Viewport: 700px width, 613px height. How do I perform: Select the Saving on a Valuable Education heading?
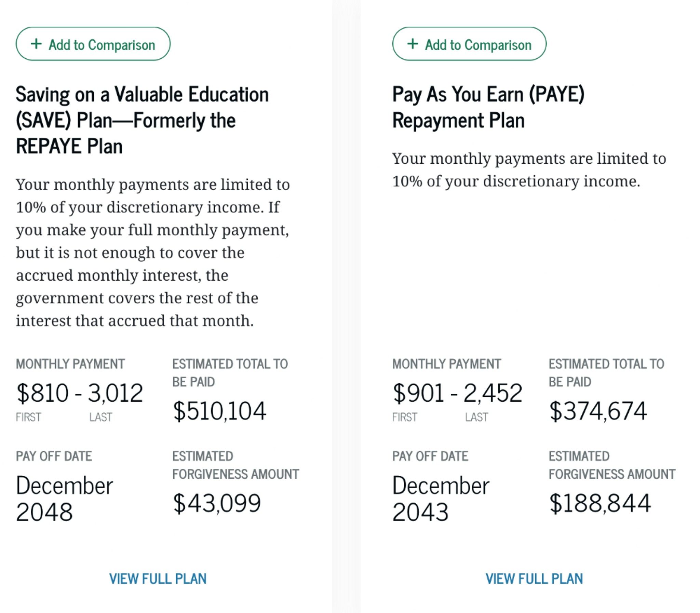pyautogui.click(x=142, y=120)
